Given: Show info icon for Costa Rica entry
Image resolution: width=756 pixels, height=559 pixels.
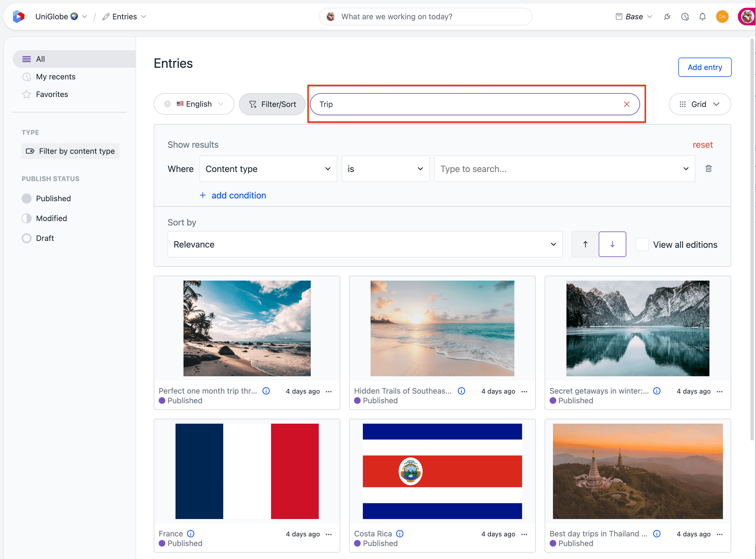Looking at the screenshot, I should 400,534.
